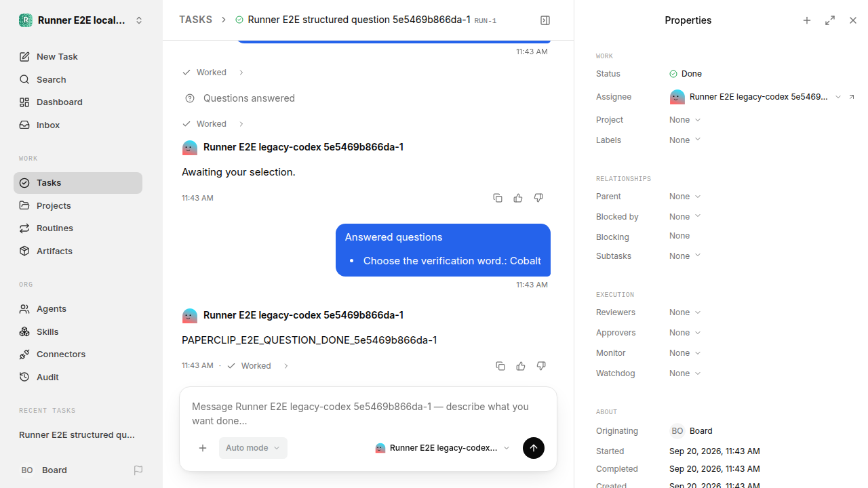This screenshot has width=868, height=488.
Task: Click the Started date value
Action: [714, 451]
